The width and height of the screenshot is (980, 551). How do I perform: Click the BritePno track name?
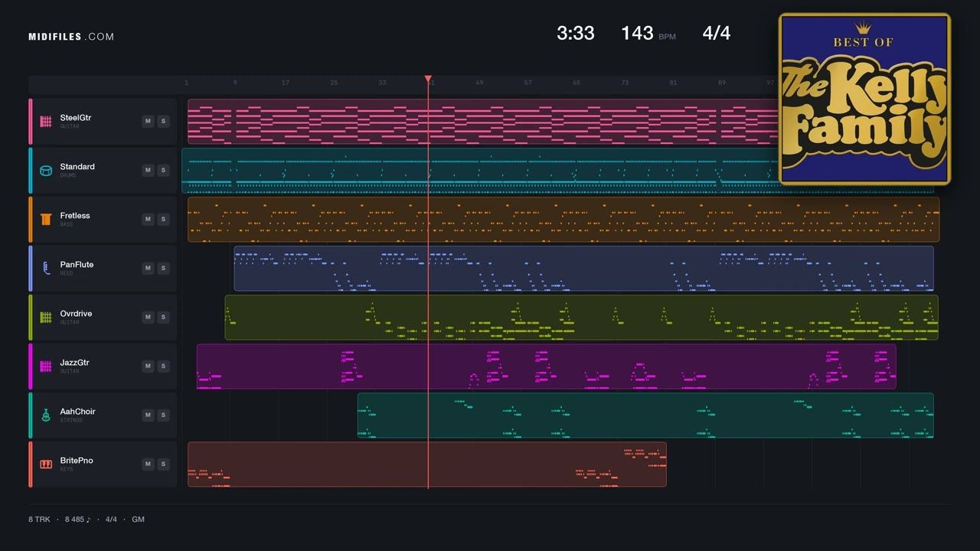pyautogui.click(x=77, y=461)
